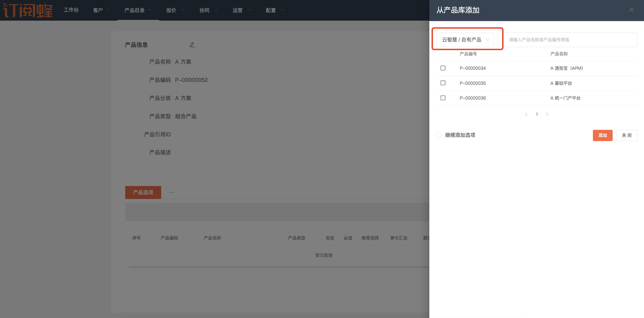The width and height of the screenshot is (644, 318).
Task: Open the three-dots more menu beside 产品选项
Action: pyautogui.click(x=171, y=192)
